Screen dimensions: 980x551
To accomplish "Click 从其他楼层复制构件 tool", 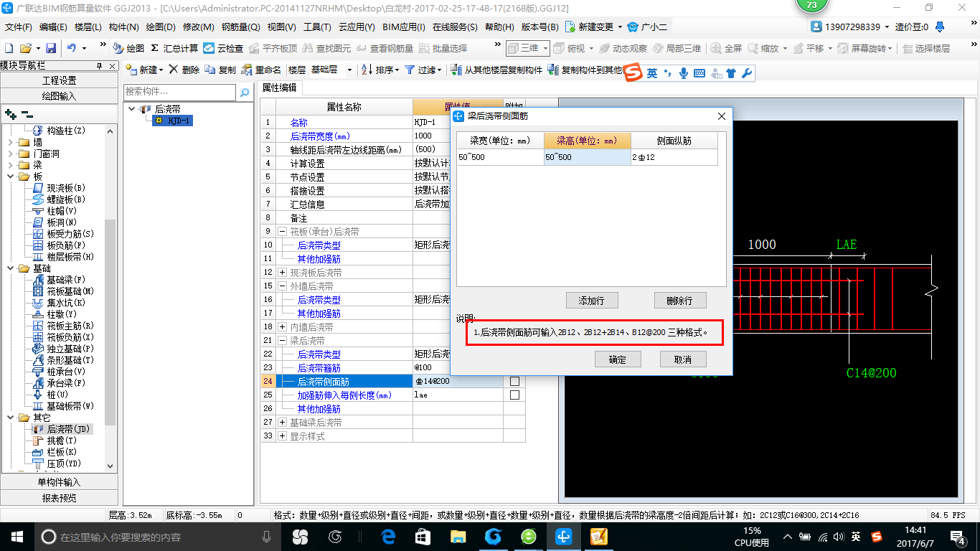I will tap(497, 70).
